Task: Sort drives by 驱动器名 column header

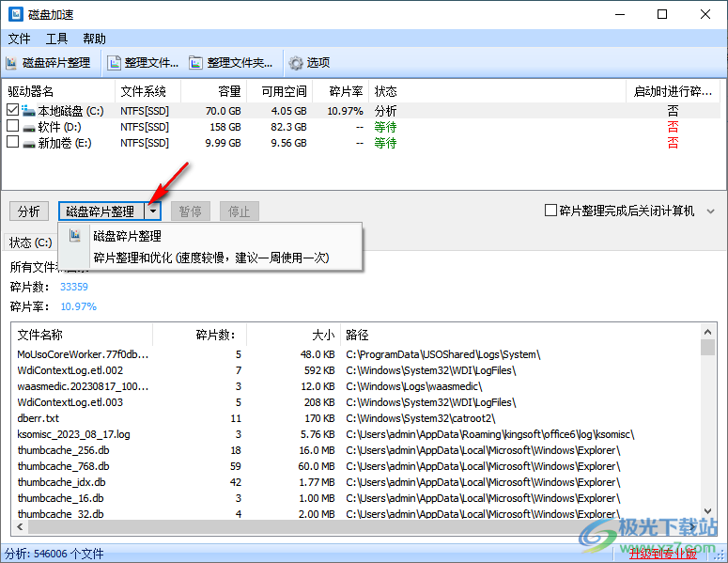Action: coord(58,91)
